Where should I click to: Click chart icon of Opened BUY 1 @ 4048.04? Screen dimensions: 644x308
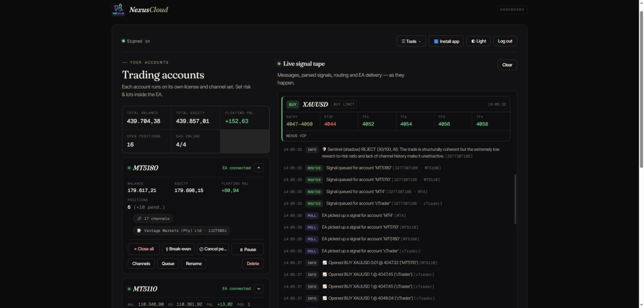pos(324,298)
